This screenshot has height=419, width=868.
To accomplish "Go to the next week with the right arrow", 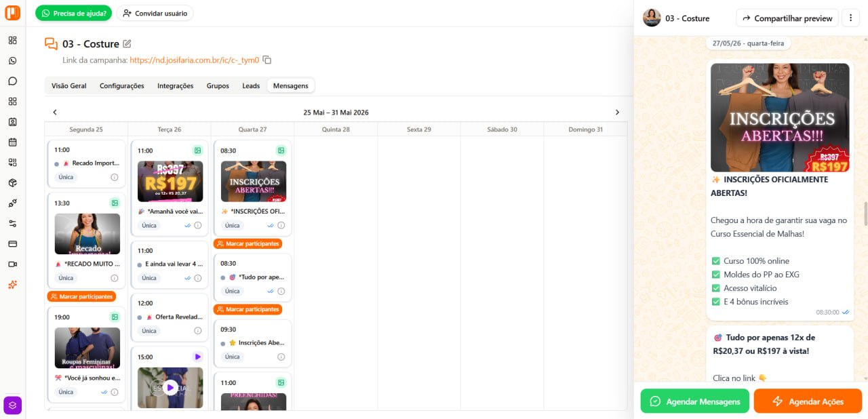I will [617, 112].
